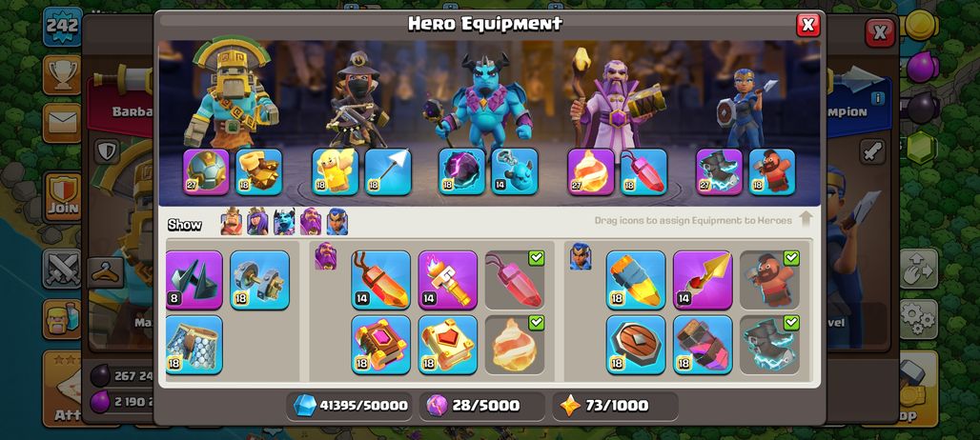Tap the Shiny Ore resource counter
The width and height of the screenshot is (980, 440).
351,406
